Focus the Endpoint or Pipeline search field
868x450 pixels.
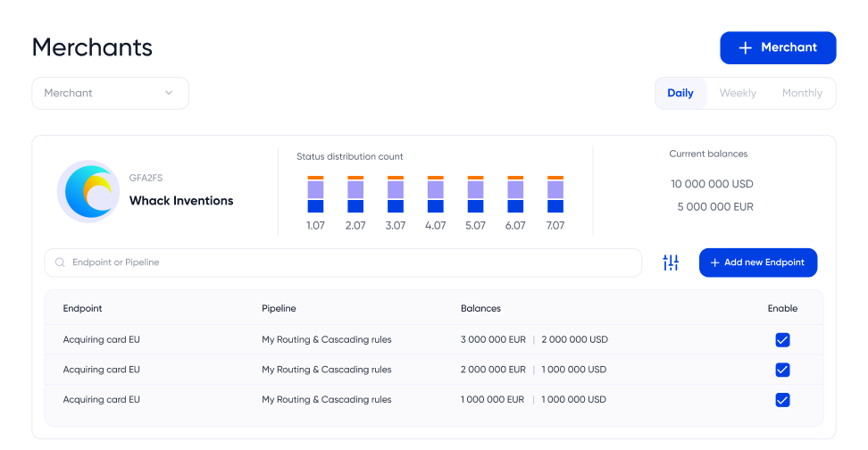(343, 262)
